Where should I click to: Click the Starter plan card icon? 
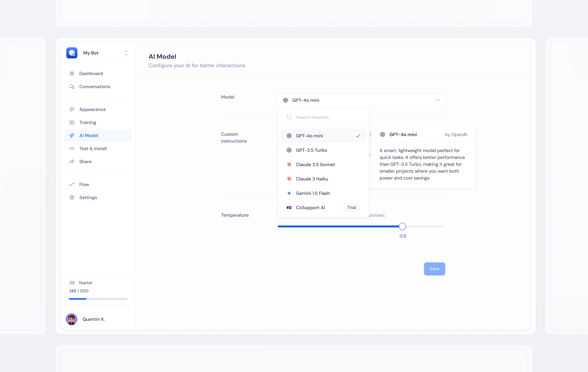coord(72,283)
